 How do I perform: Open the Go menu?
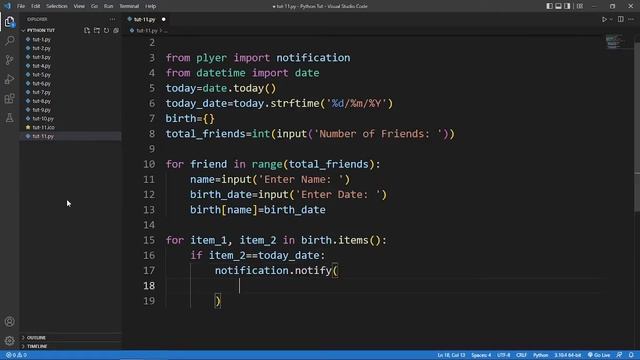(94, 6)
